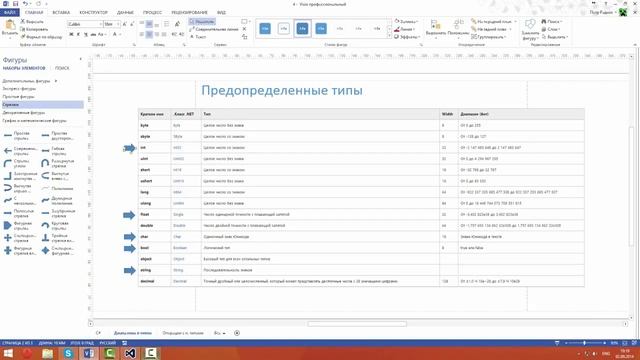Open the Font group dialog launcher

tap(134, 44)
